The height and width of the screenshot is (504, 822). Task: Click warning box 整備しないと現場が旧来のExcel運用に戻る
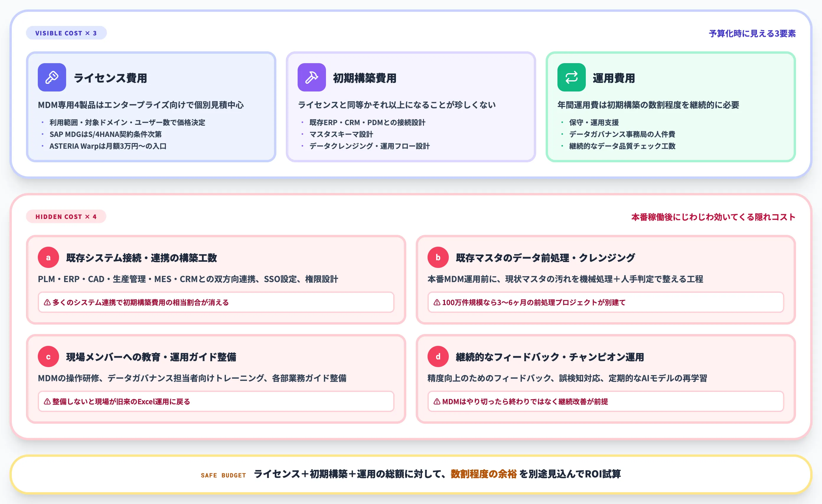pyautogui.click(x=216, y=402)
